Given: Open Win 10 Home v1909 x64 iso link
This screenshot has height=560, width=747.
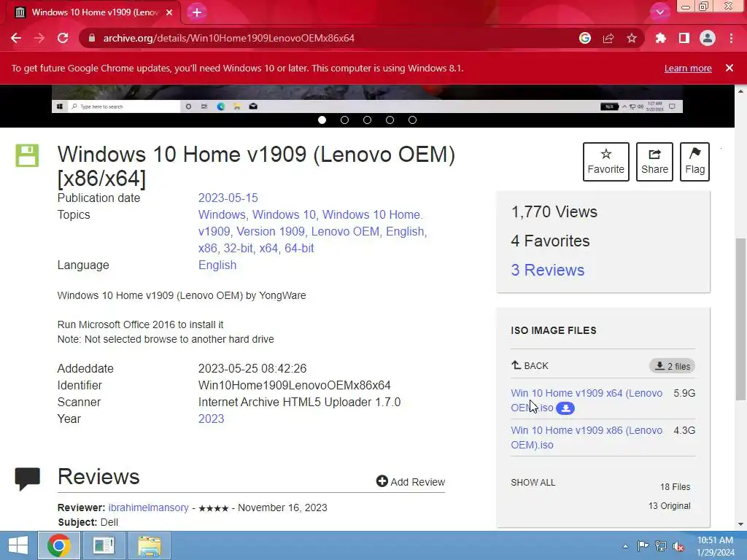Looking at the screenshot, I should click(x=587, y=393).
